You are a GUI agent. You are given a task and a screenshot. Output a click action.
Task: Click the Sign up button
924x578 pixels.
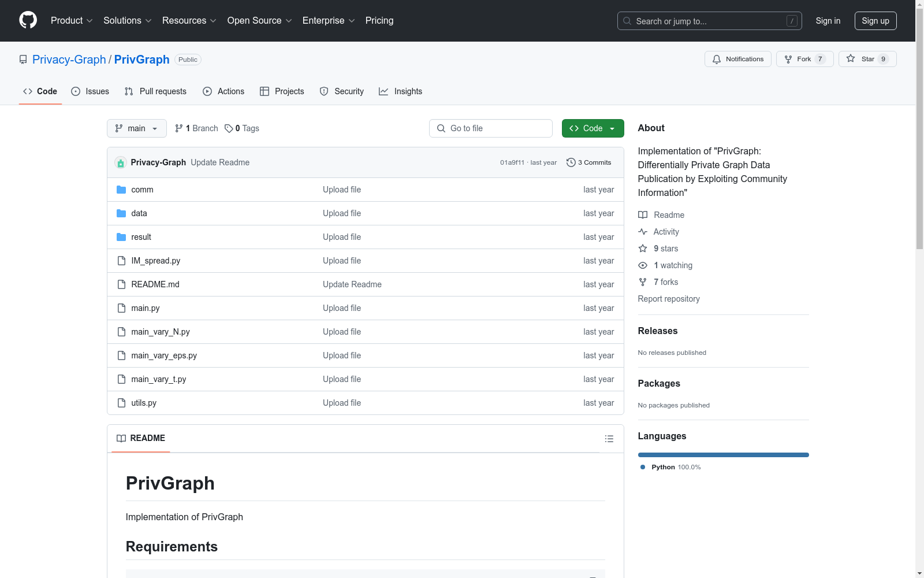[x=875, y=21]
